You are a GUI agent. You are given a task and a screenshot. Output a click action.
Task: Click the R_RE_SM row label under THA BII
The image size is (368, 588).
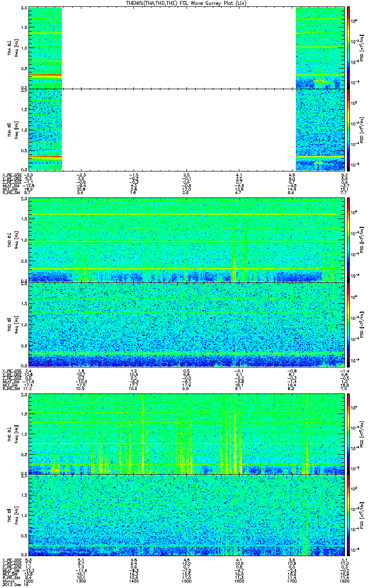click(10, 193)
